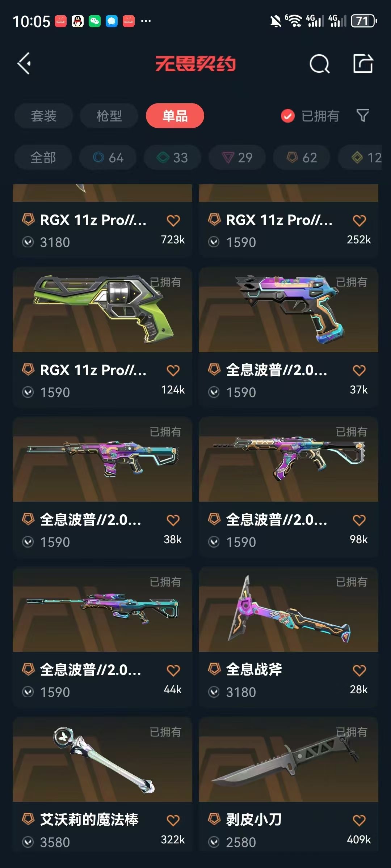Open the 全息战斧 axe skin image
This screenshot has height=868, width=391.
(289, 609)
